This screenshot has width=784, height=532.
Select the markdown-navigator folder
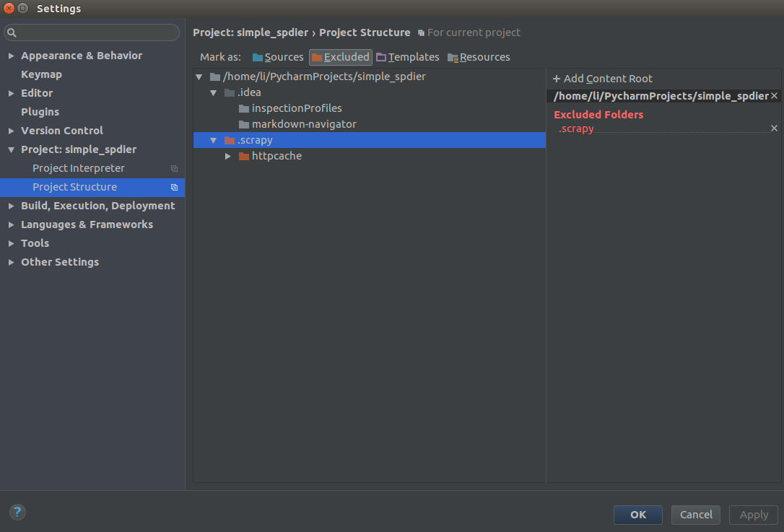click(305, 123)
